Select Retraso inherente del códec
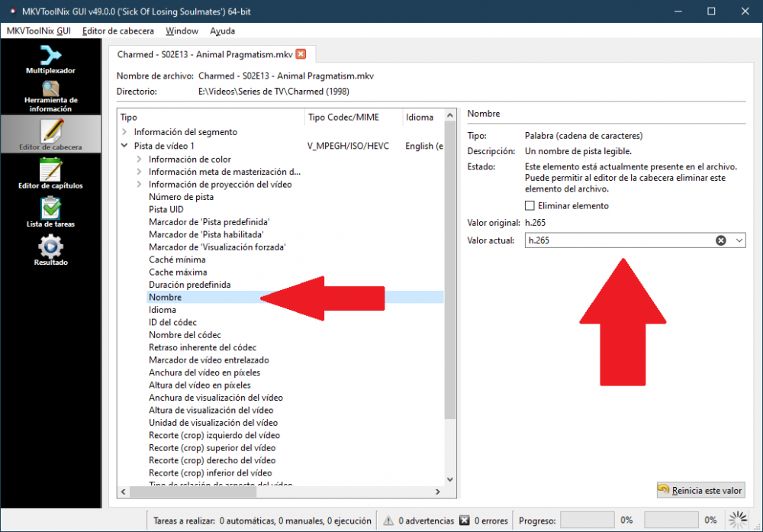This screenshot has width=763, height=532. (x=202, y=347)
